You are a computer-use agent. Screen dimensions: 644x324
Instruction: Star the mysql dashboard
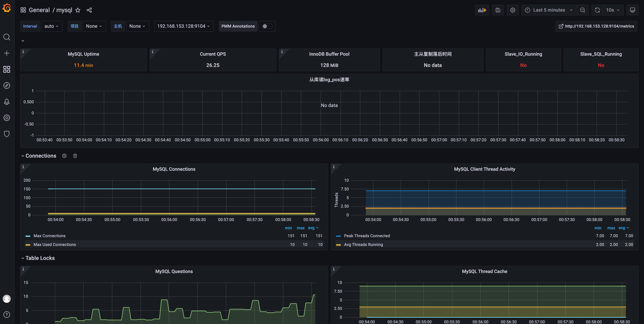[78, 10]
